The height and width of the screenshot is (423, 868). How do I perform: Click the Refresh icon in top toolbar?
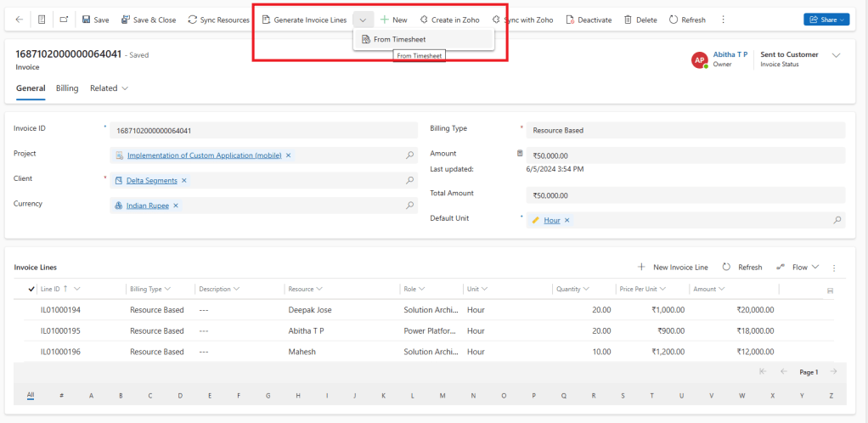pos(674,20)
